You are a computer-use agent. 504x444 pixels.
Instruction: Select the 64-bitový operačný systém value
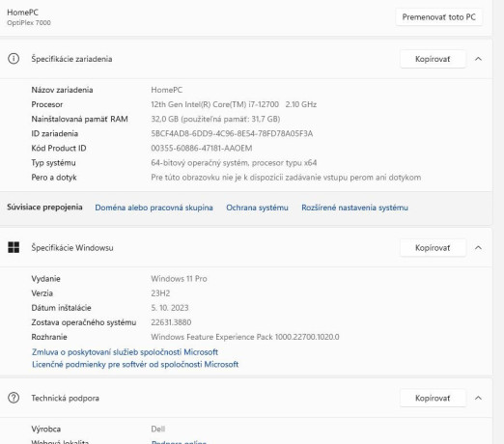point(234,163)
